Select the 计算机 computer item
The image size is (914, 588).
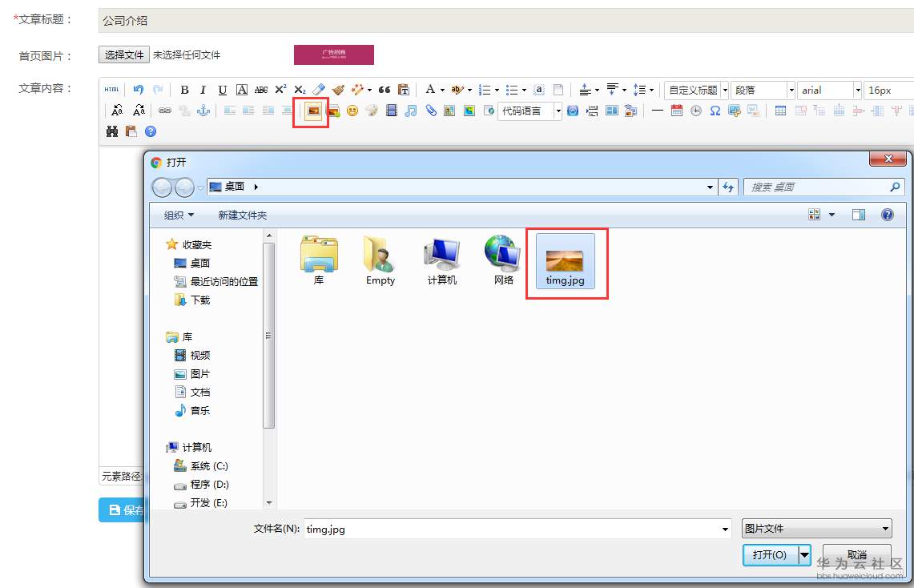[442, 261]
